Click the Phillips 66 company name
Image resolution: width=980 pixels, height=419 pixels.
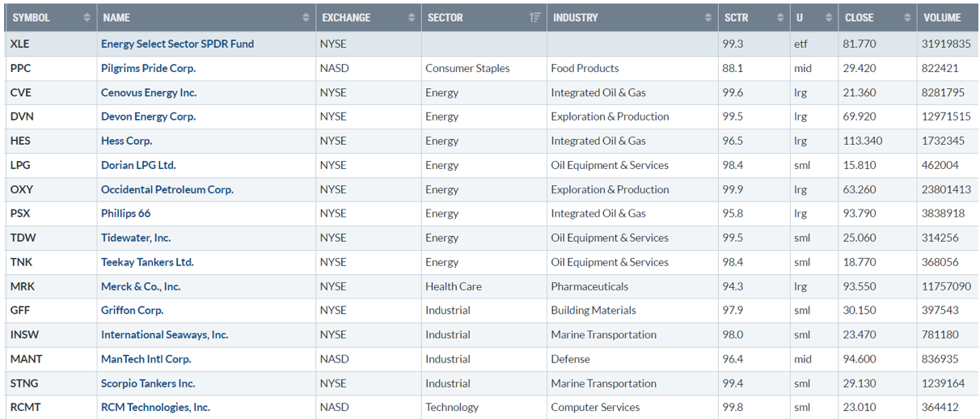pos(125,214)
